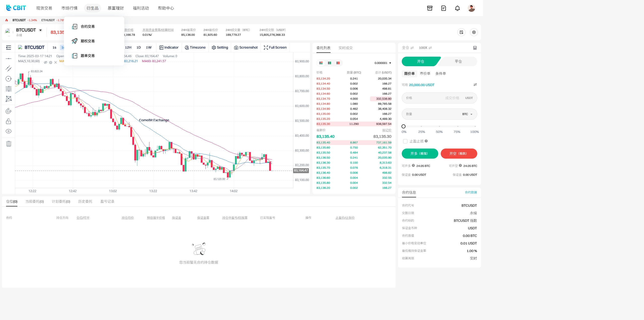Open the chart Indicator menu
The width and height of the screenshot is (644, 320).
[169, 47]
